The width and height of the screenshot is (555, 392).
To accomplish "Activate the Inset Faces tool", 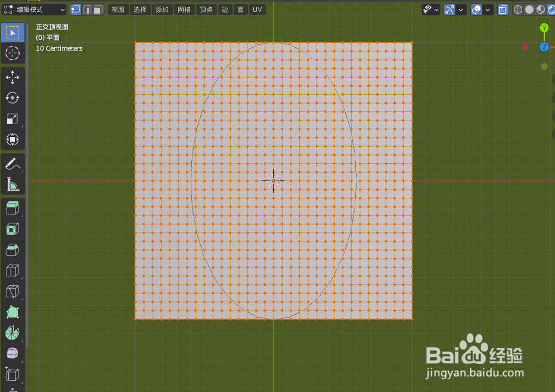I will point(13,229).
